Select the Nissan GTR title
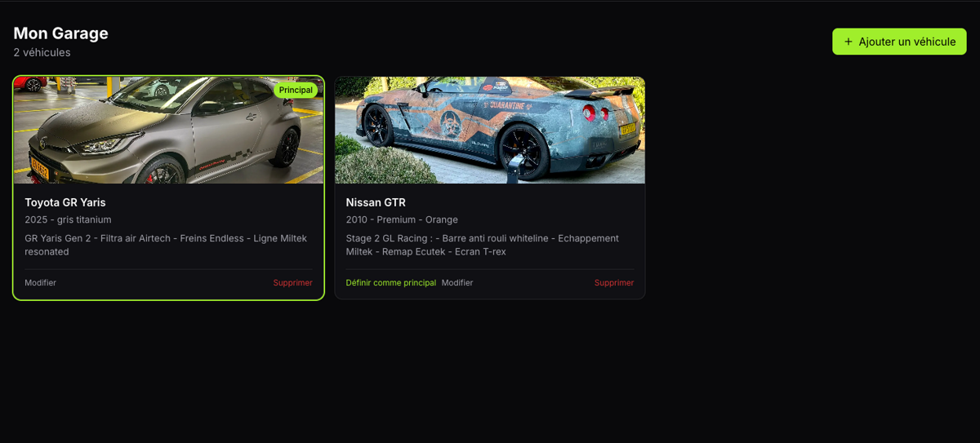Image resolution: width=980 pixels, height=443 pixels. point(376,202)
